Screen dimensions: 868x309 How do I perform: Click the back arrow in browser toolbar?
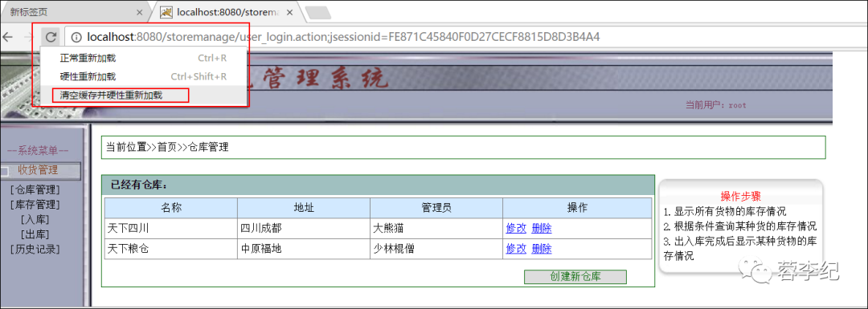tap(6, 37)
